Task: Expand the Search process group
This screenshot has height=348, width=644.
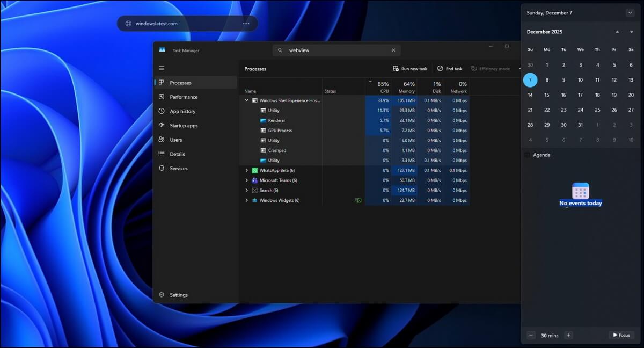Action: pyautogui.click(x=247, y=190)
